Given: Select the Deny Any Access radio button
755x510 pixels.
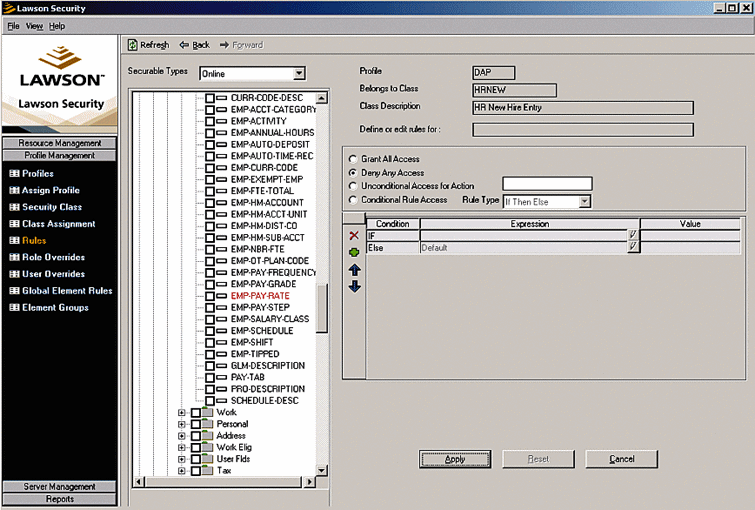Looking at the screenshot, I should 353,172.
